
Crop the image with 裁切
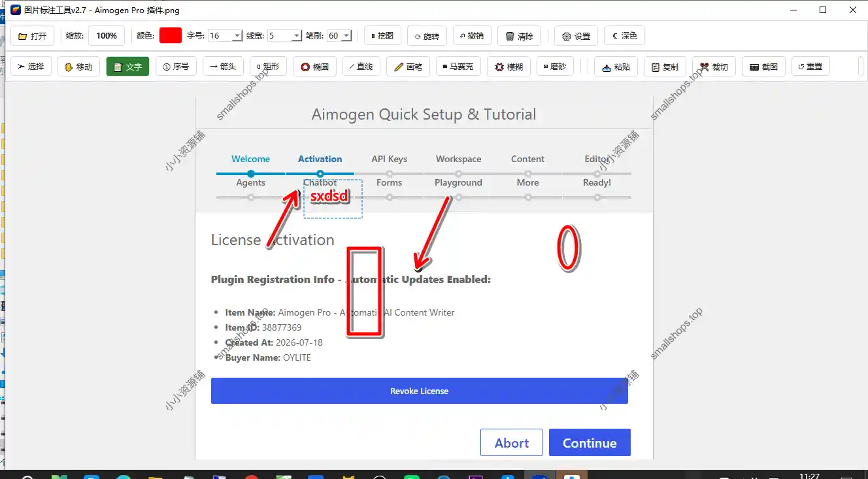(714, 67)
